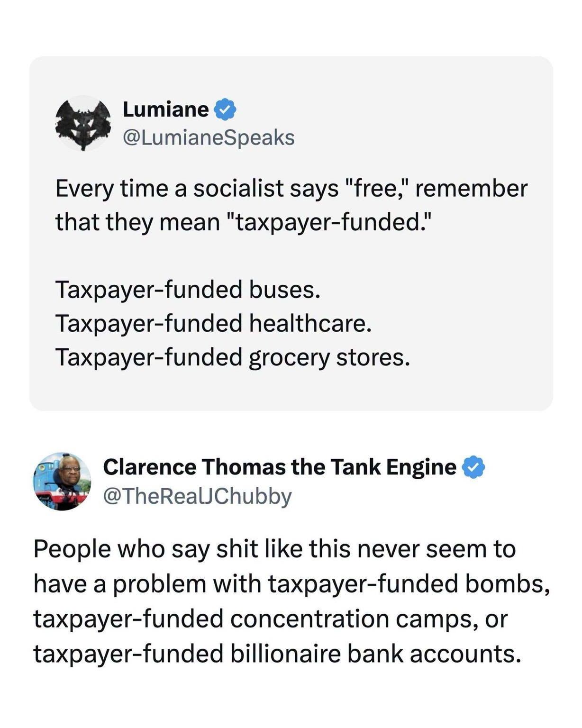Click the word "remember" in Lumiane's tweet
The image size is (582, 728).
(471, 188)
